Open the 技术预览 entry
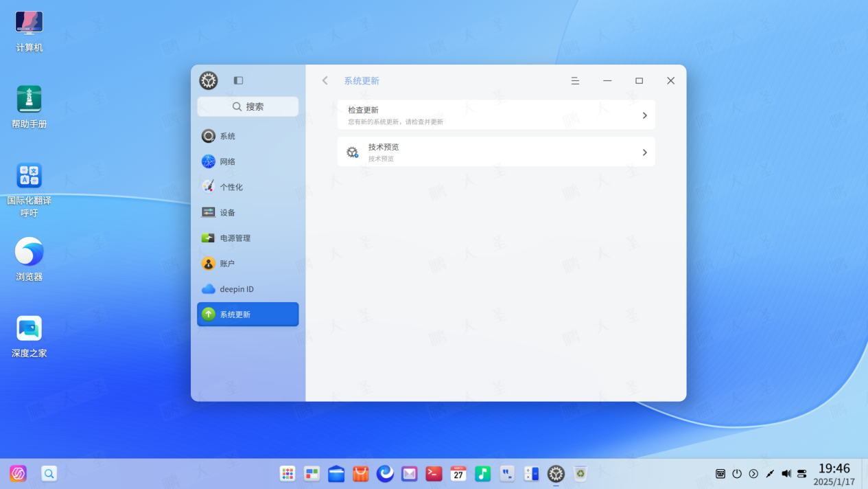Viewport: 868px width, 489px height. tap(496, 152)
